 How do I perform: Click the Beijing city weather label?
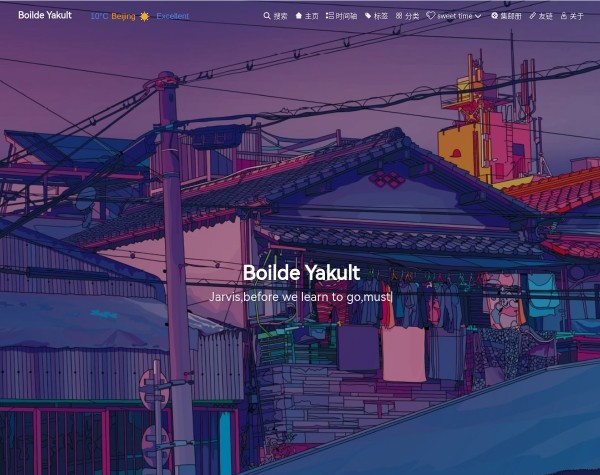point(123,16)
